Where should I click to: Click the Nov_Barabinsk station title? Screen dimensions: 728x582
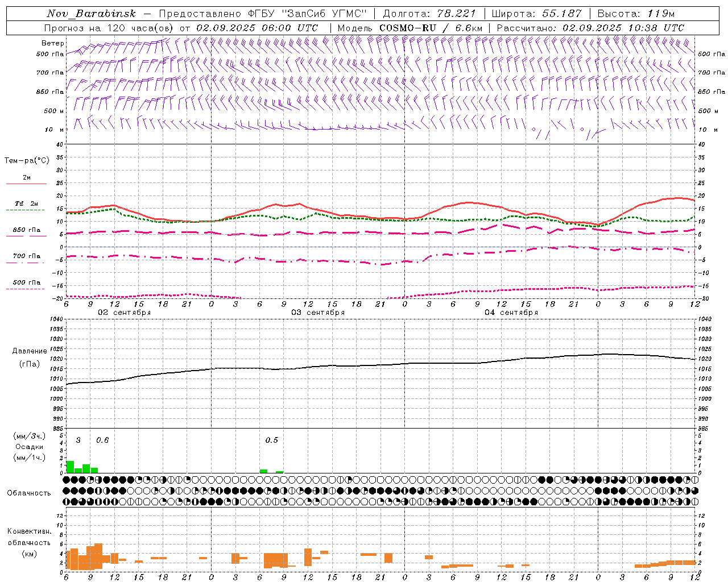click(92, 14)
